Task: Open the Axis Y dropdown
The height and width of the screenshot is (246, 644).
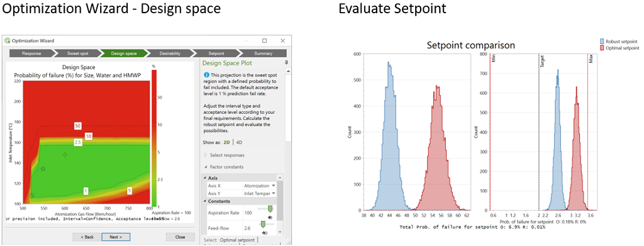Action: click(x=260, y=193)
